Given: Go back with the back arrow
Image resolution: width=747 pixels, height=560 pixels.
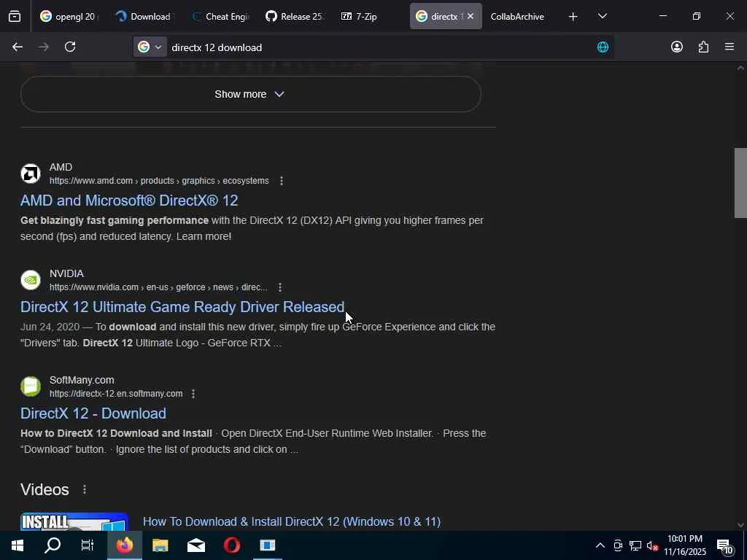Looking at the screenshot, I should 18,47.
